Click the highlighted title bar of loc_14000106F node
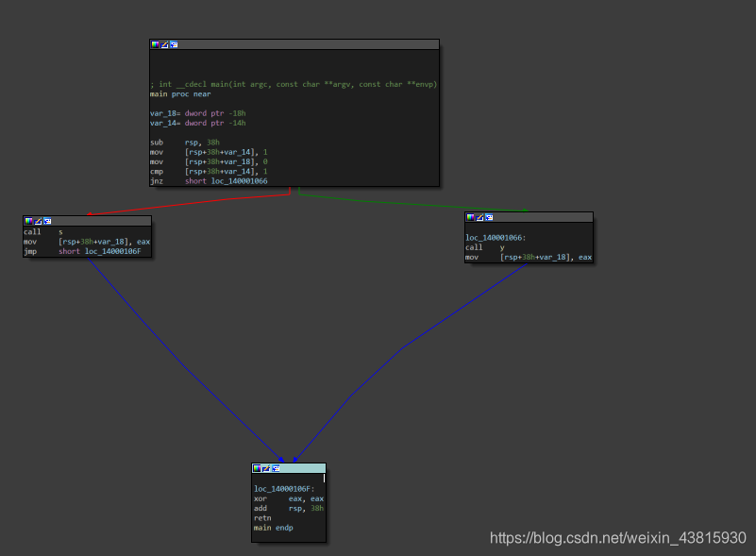Screen dimensions: 756x556 [289, 468]
